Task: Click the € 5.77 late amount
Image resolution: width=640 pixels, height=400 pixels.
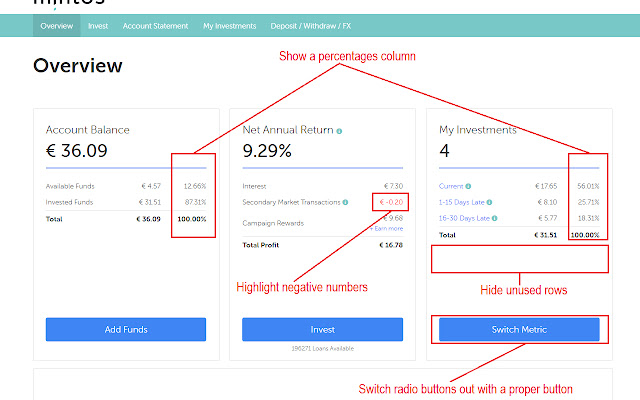Action: 547,218
